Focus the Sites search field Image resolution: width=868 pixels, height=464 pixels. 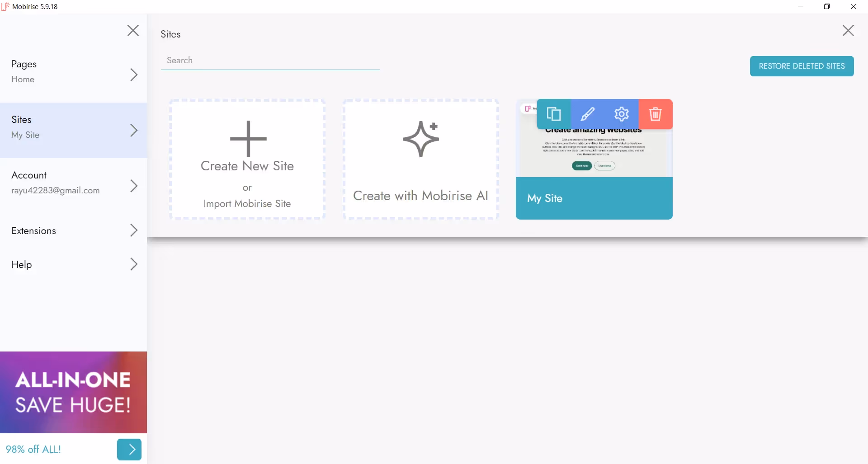[270, 61]
